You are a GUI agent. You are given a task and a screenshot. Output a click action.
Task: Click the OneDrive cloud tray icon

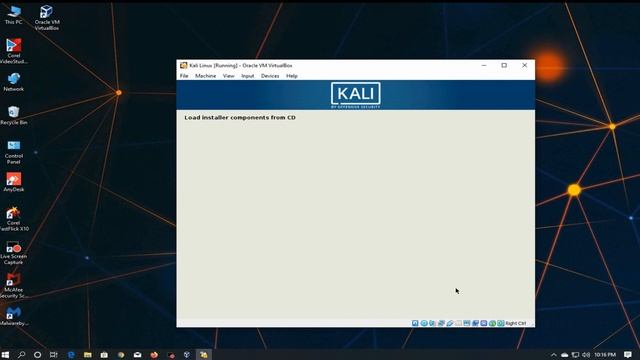pyautogui.click(x=564, y=355)
